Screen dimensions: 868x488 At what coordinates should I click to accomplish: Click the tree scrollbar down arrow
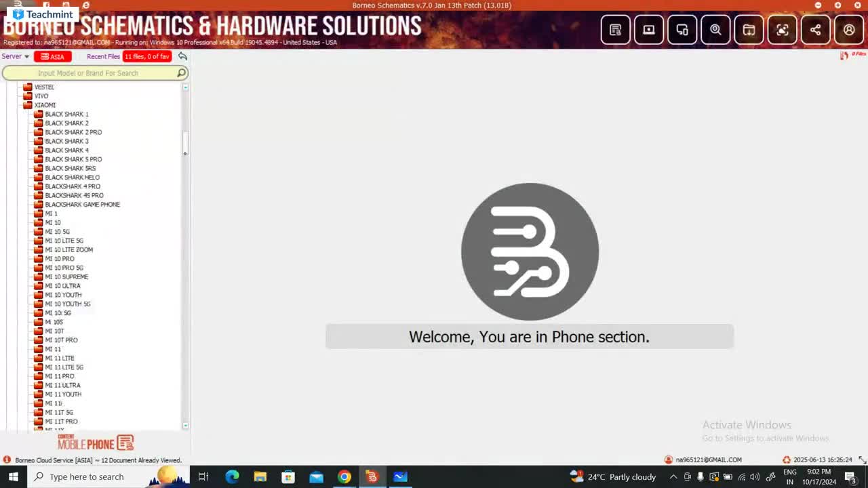click(x=185, y=426)
